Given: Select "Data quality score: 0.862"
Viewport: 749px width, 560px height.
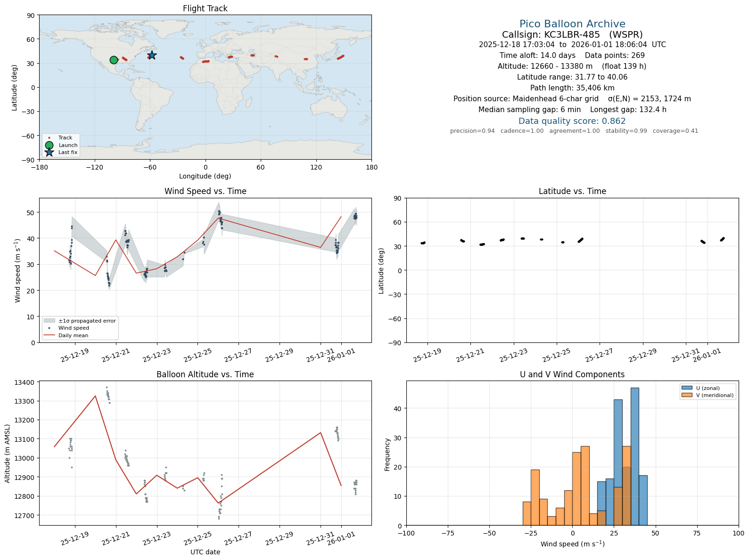Looking at the screenshot, I should [572, 121].
